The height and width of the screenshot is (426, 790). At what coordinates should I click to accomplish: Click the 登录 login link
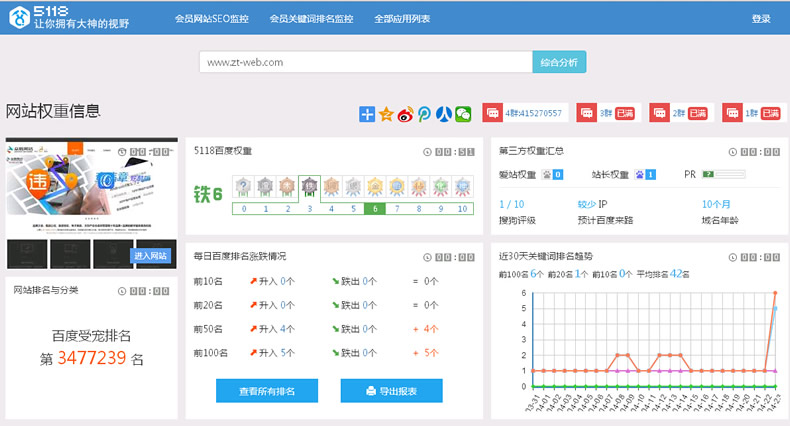click(761, 19)
